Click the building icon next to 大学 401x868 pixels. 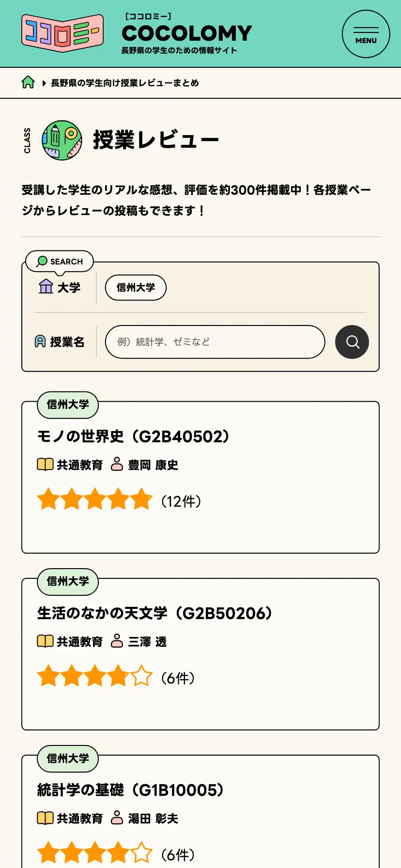(x=45, y=287)
